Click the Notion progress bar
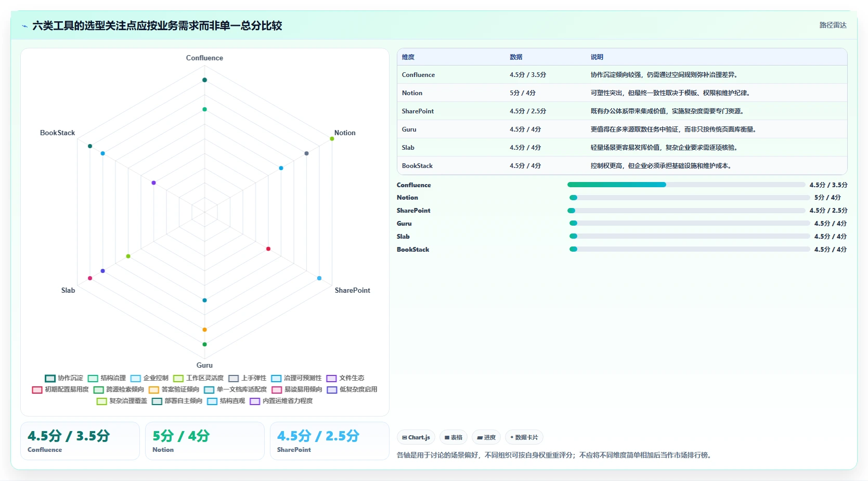The image size is (868, 481). tap(690, 198)
